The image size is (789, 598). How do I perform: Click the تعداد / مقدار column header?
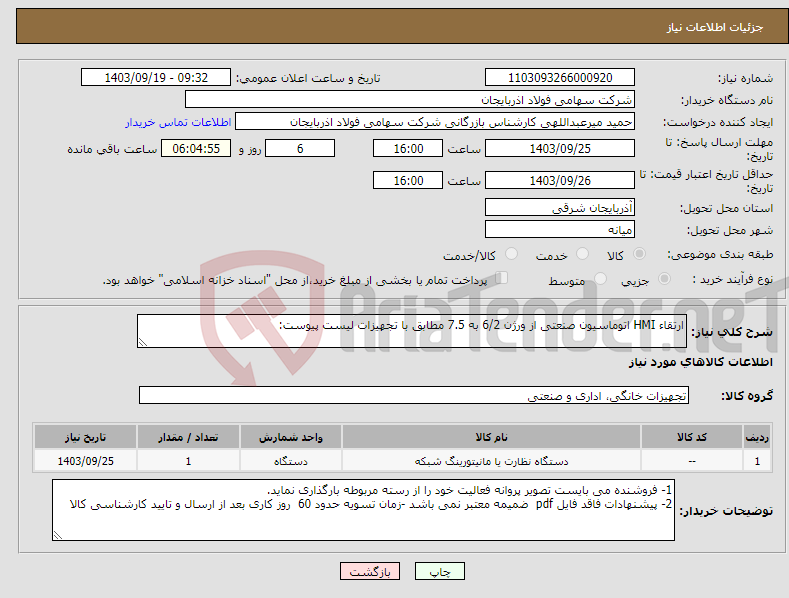click(188, 437)
